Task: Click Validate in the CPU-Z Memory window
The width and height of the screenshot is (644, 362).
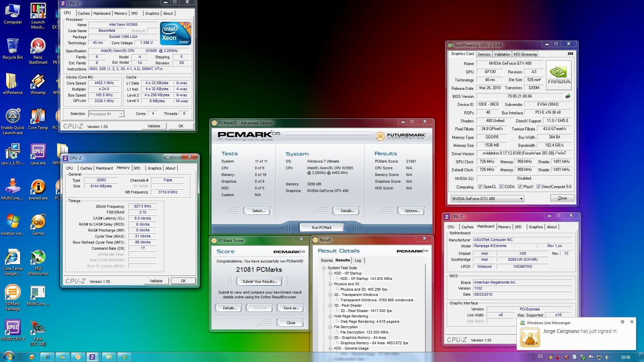Action: (x=156, y=281)
